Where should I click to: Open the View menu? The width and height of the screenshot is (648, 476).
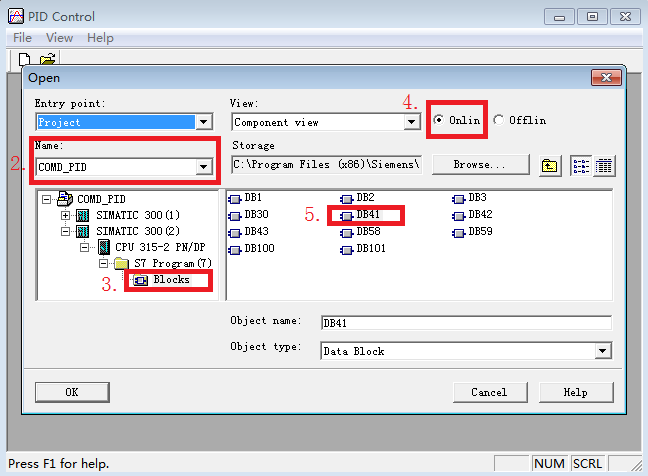point(60,38)
